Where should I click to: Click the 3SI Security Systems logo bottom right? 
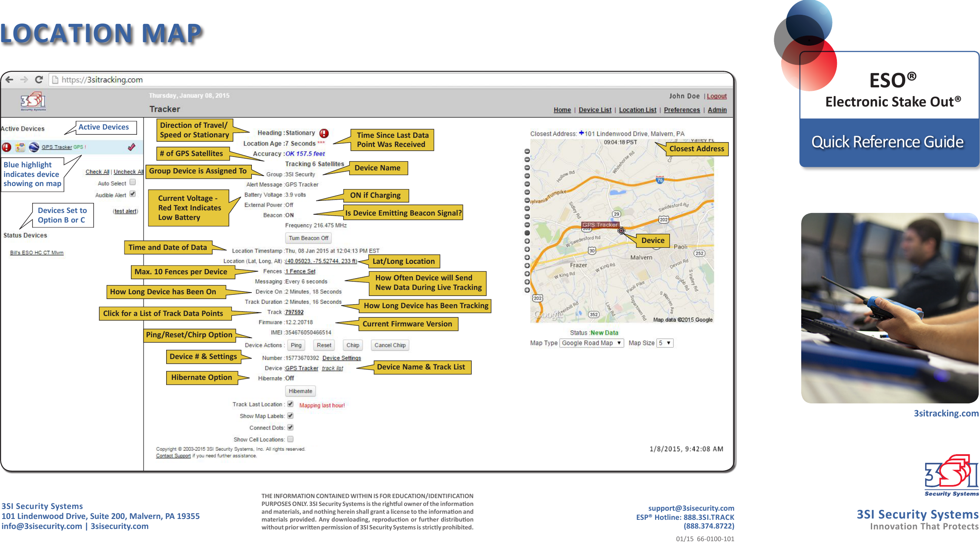952,475
